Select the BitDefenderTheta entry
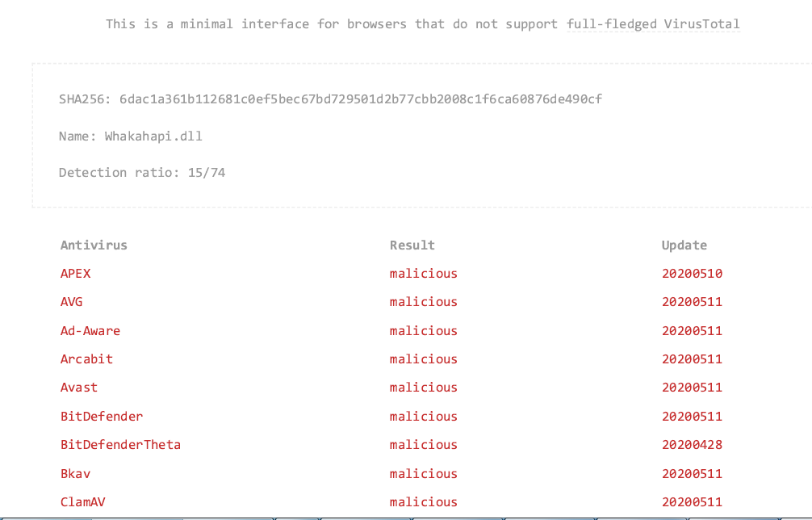Image resolution: width=812 pixels, height=520 pixels. (120, 444)
